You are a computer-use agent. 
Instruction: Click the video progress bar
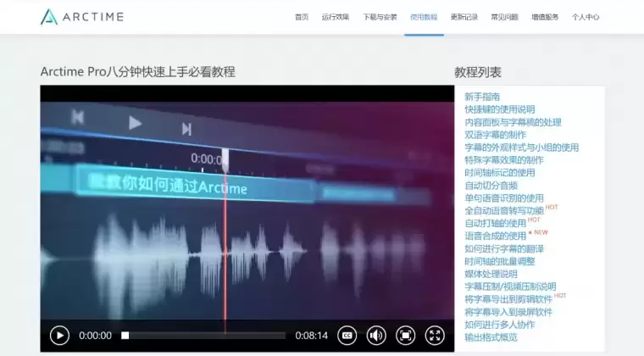coord(203,336)
